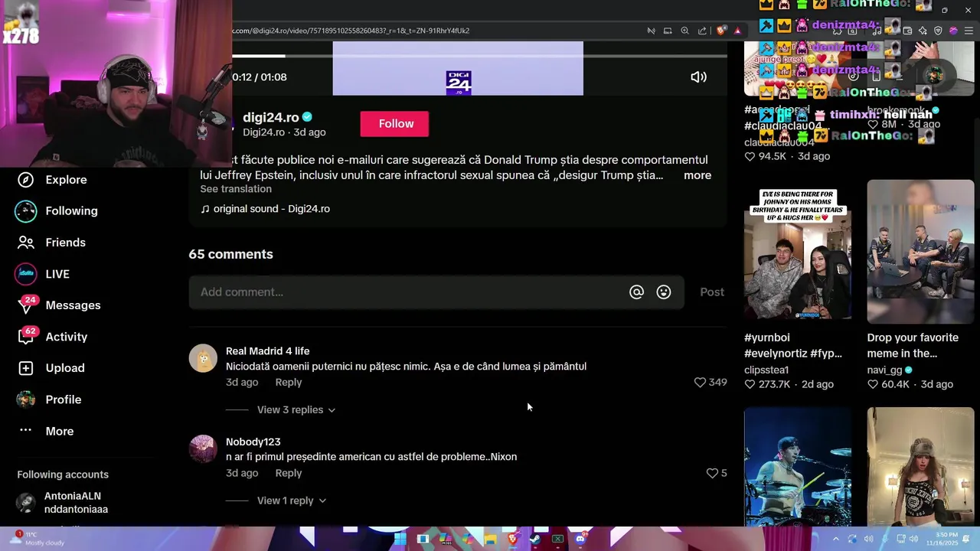Expand the video description with more
Viewport: 980px width, 551px height.
(697, 175)
